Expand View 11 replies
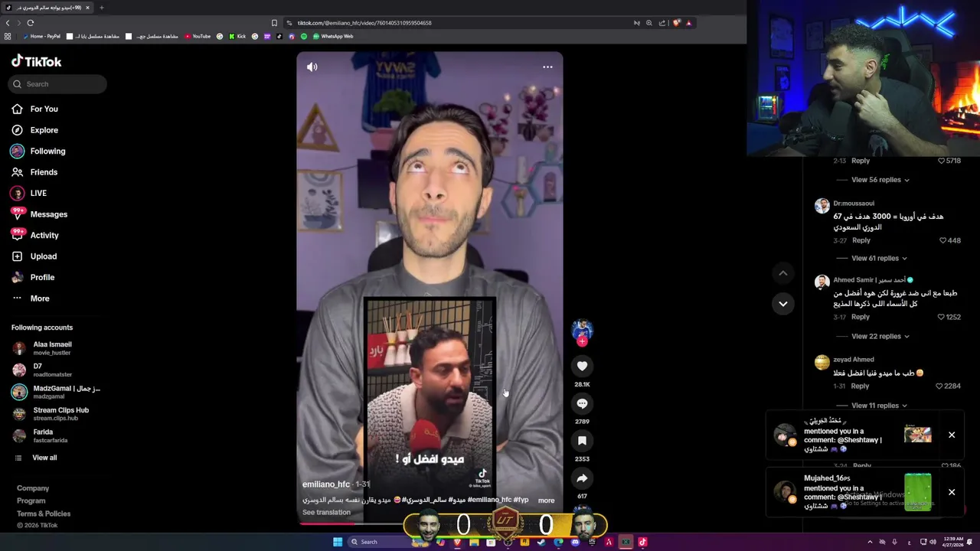The width and height of the screenshot is (980, 551). (x=879, y=406)
